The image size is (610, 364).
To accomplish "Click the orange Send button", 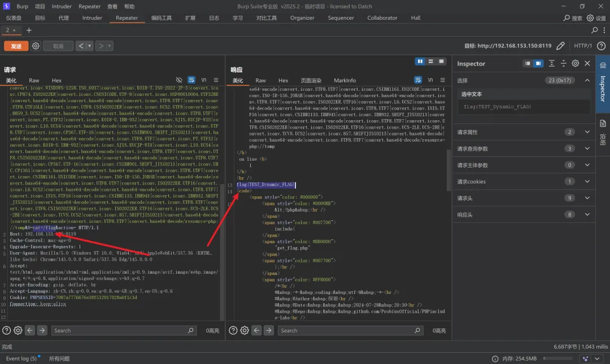I will click(x=16, y=46).
